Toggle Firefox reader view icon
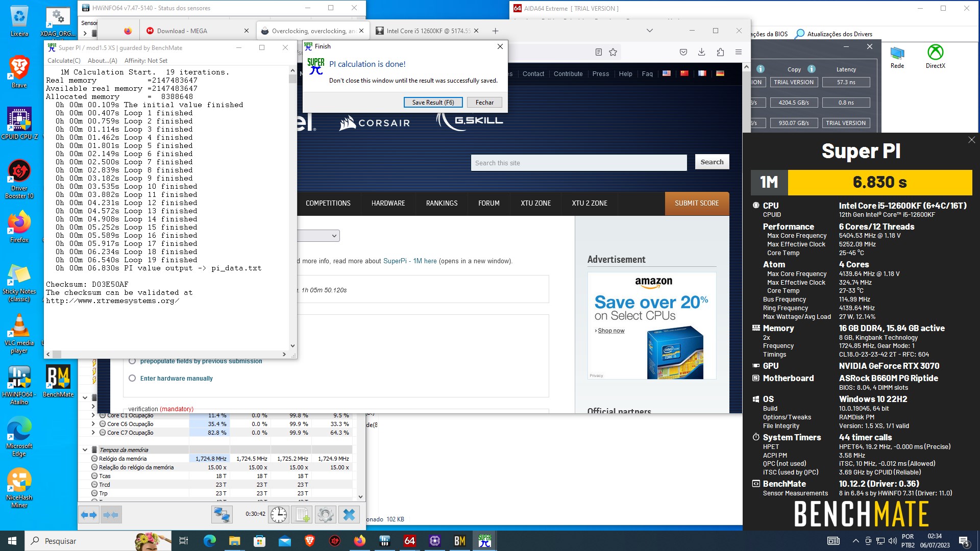This screenshot has height=551, width=980. [x=599, y=52]
